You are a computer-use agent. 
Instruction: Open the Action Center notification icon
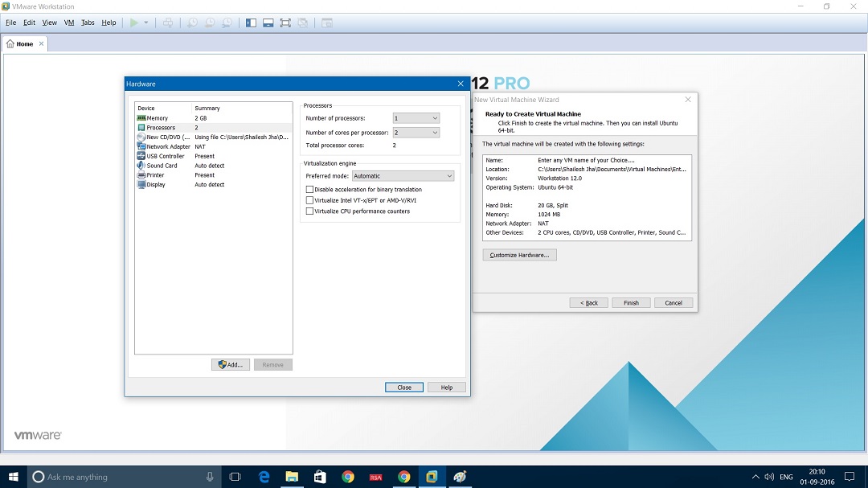pos(850,477)
